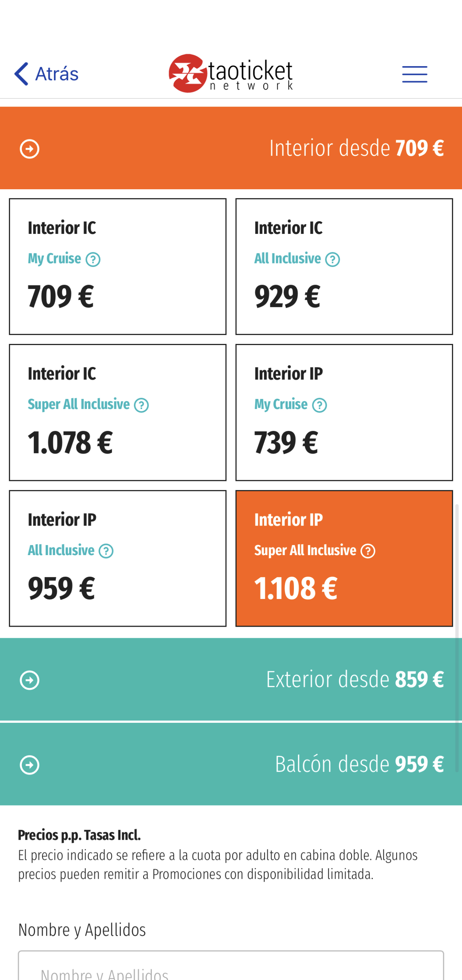Choose Interior IP My Cruise 739 € card
The image size is (462, 980).
(344, 412)
